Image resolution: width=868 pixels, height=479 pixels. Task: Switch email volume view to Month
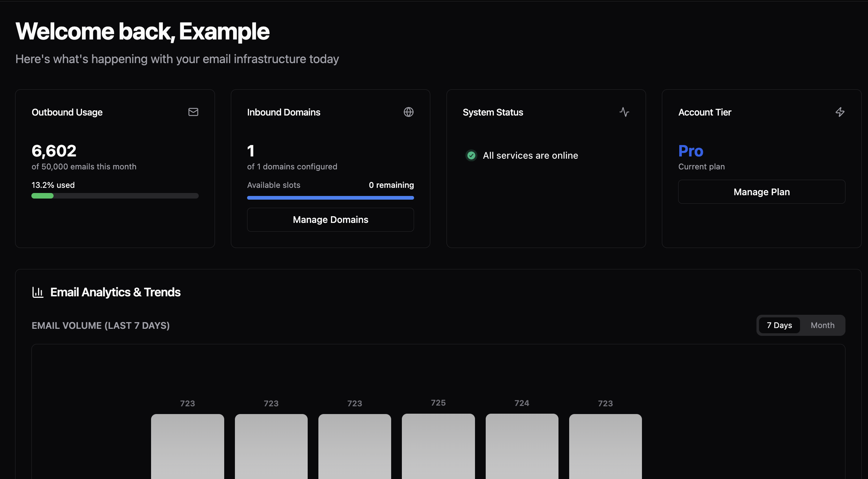[x=823, y=325]
